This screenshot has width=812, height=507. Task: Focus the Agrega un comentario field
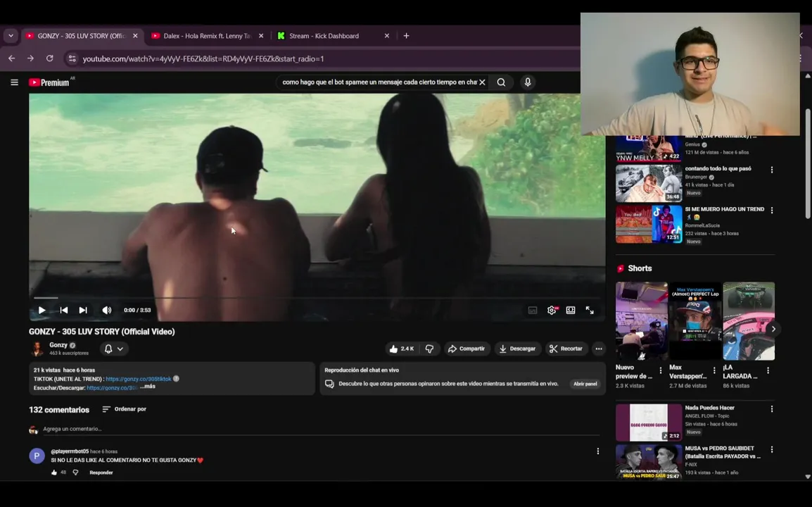[321, 430]
